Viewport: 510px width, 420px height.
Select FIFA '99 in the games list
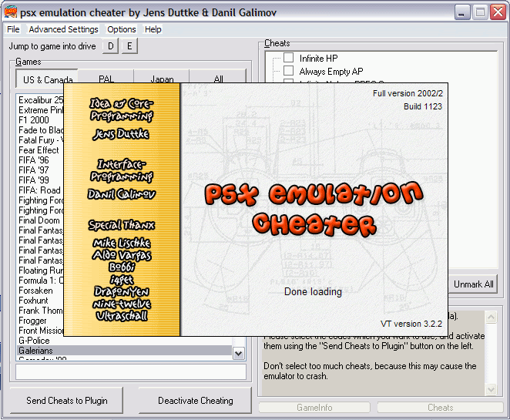pos(33,180)
